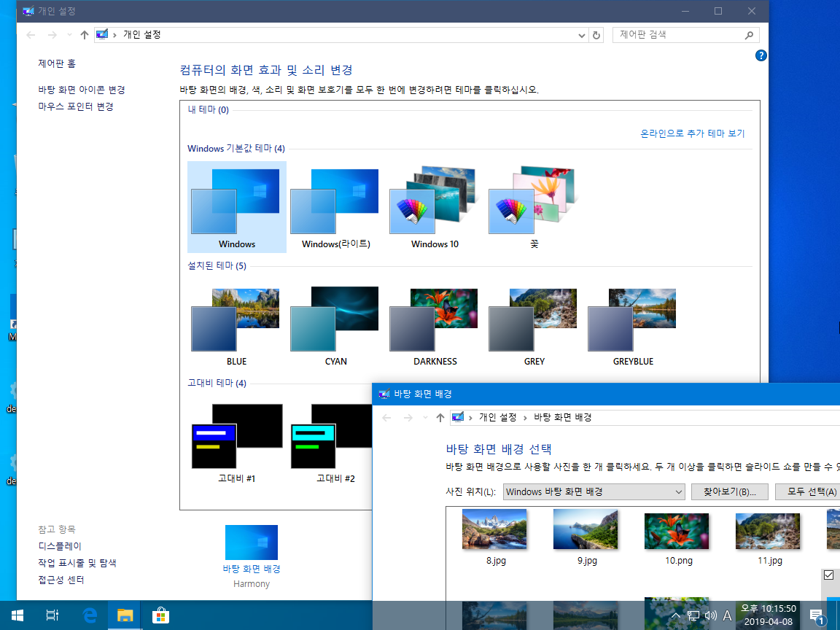Click network icon in system tray
Viewport: 840px width, 630px height.
coord(693,616)
